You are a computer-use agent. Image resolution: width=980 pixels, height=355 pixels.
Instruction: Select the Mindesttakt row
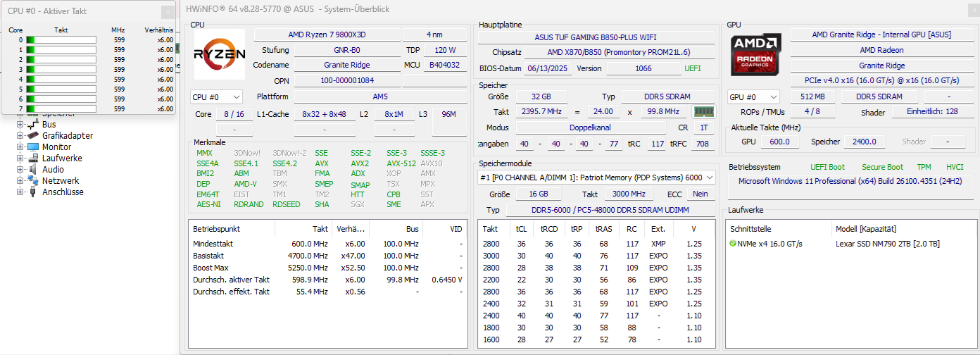pyautogui.click(x=328, y=244)
